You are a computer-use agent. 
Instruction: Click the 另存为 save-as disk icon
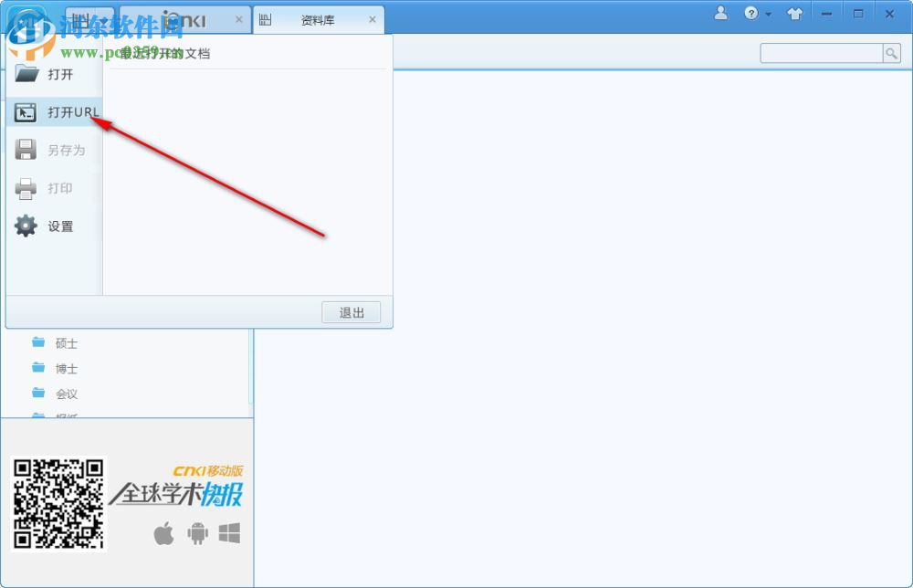pos(26,150)
